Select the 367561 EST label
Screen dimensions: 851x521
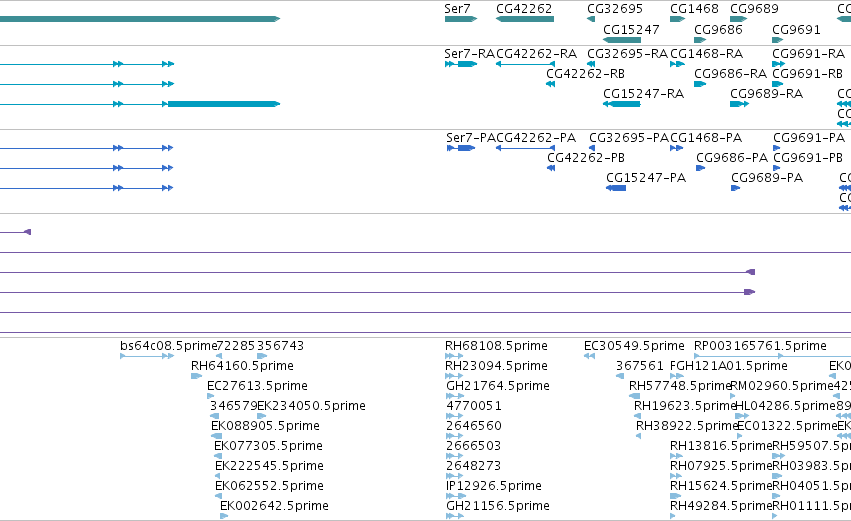tap(639, 366)
